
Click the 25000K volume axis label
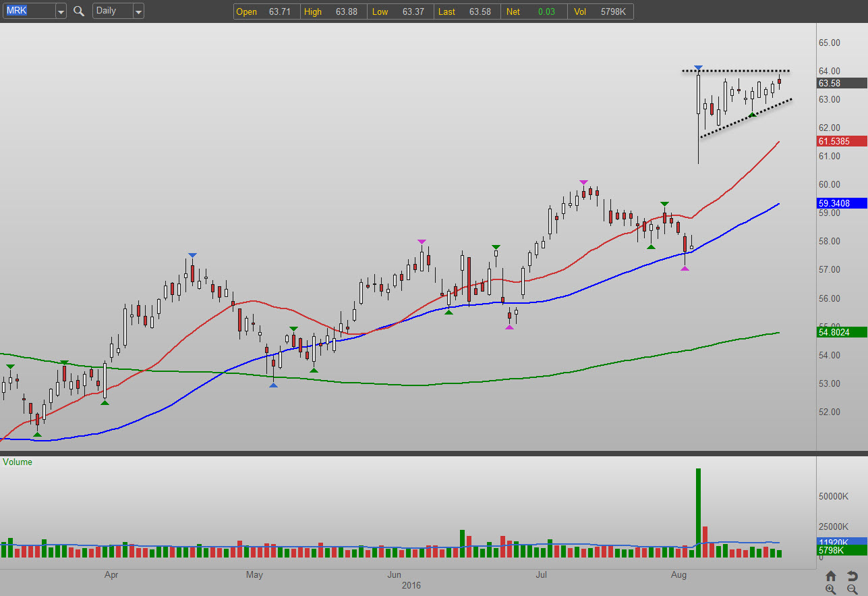click(x=834, y=526)
